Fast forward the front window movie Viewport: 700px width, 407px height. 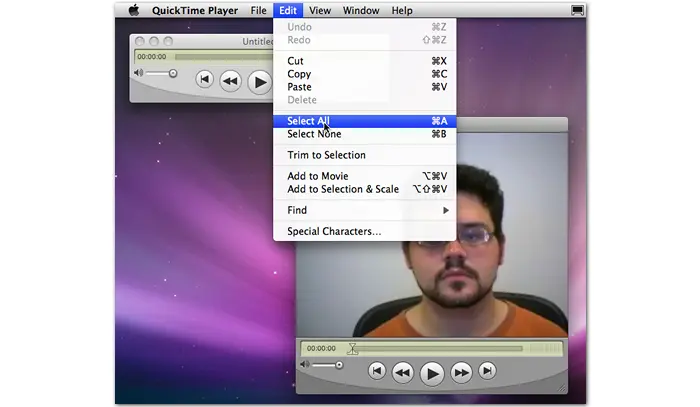(461, 372)
